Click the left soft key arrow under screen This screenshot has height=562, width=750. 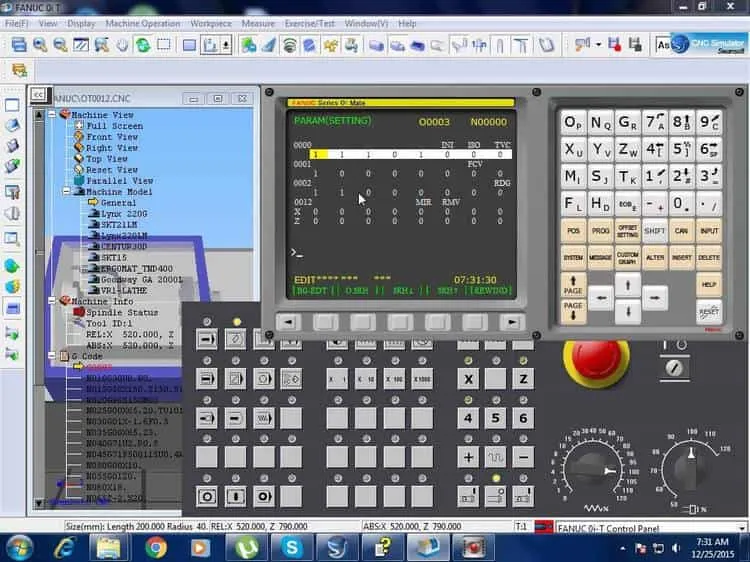click(x=288, y=322)
